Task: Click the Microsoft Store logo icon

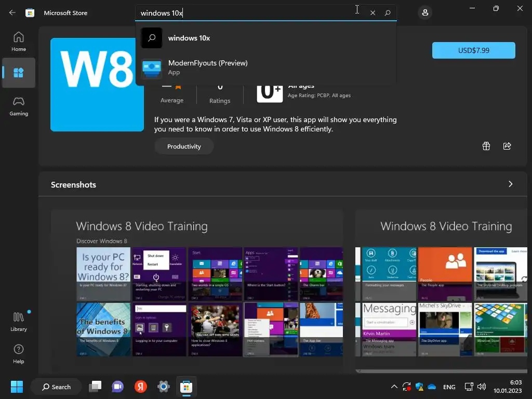Action: pyautogui.click(x=30, y=13)
